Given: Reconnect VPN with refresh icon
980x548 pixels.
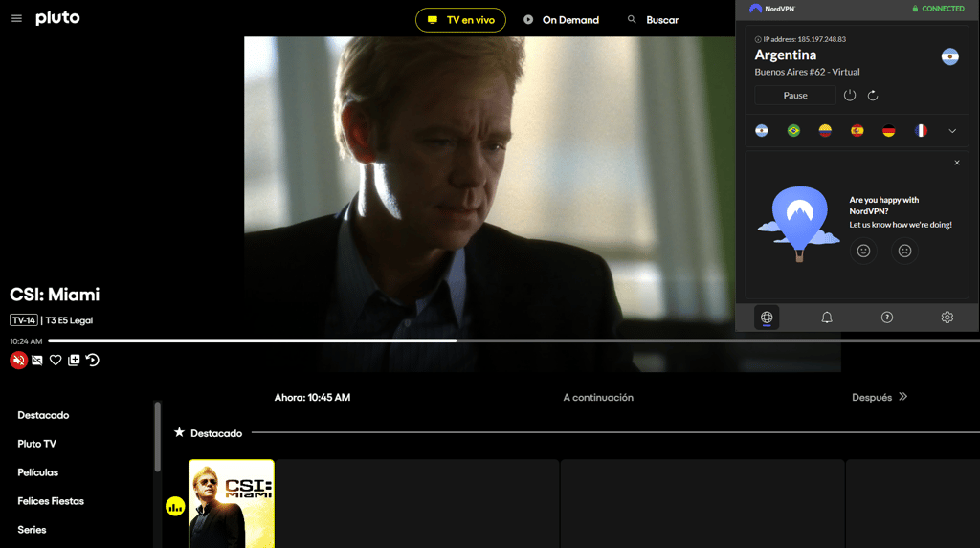Looking at the screenshot, I should 873,95.
